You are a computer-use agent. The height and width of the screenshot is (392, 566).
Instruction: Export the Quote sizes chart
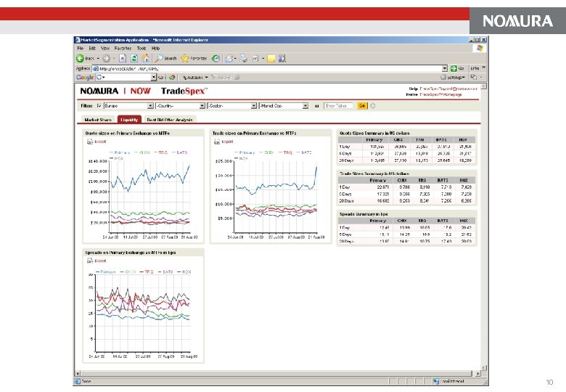click(97, 142)
